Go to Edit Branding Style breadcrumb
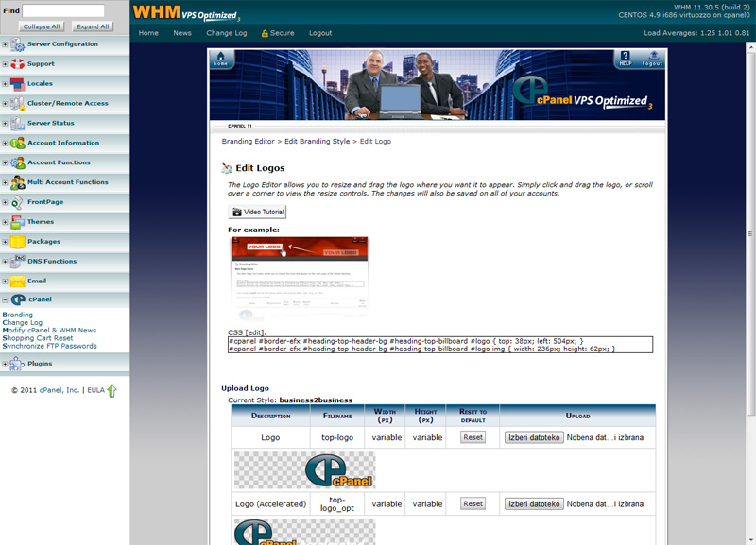The height and width of the screenshot is (545, 756). click(x=318, y=141)
